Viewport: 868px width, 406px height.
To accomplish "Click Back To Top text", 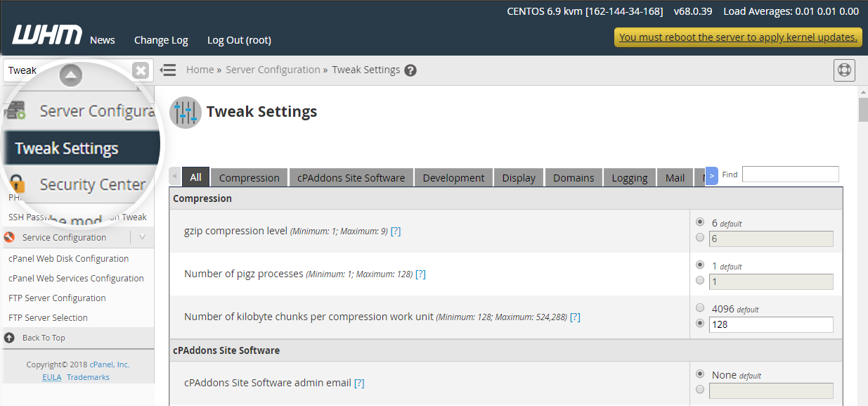I will (44, 338).
